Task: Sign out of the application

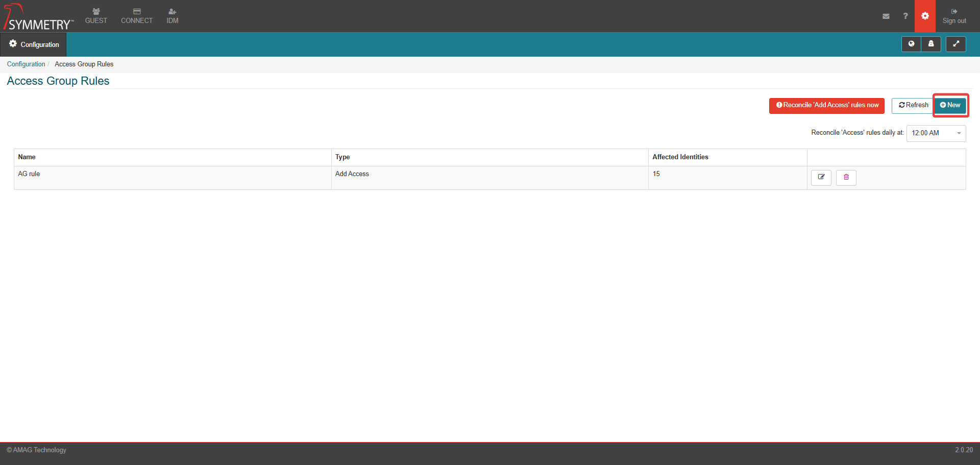Action: (x=954, y=16)
